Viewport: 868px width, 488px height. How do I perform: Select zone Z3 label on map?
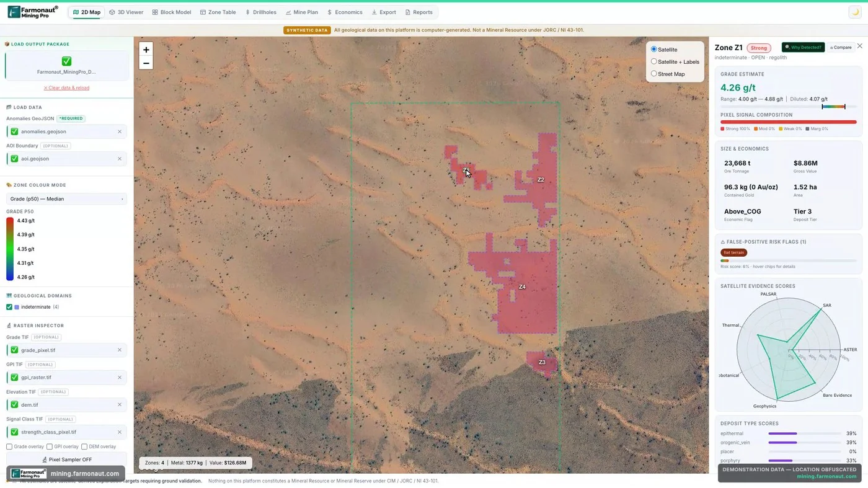542,362
